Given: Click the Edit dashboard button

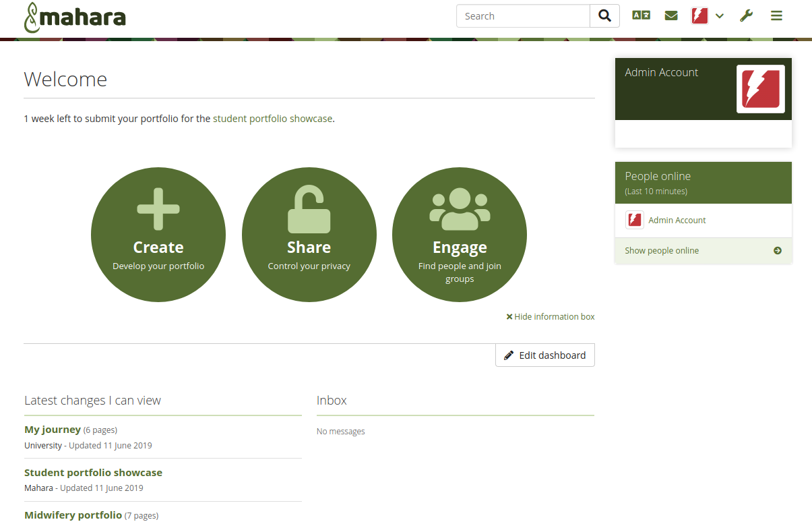Looking at the screenshot, I should click(x=545, y=355).
